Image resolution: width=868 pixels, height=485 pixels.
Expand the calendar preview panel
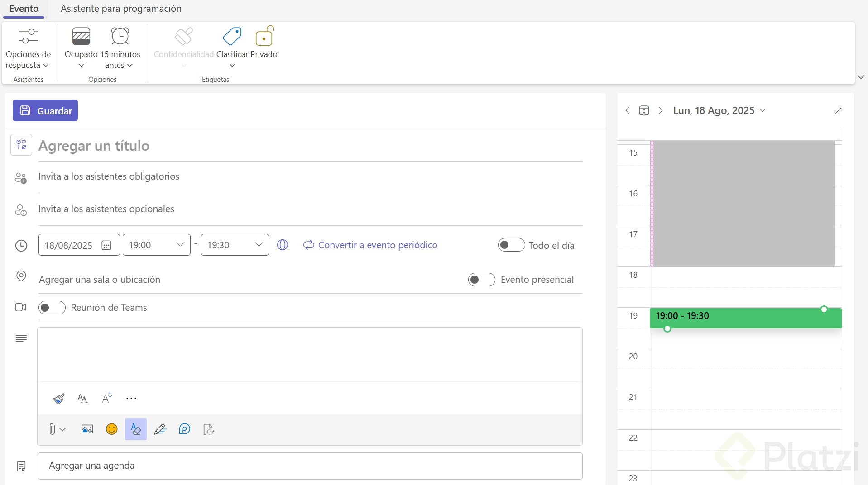(x=838, y=111)
